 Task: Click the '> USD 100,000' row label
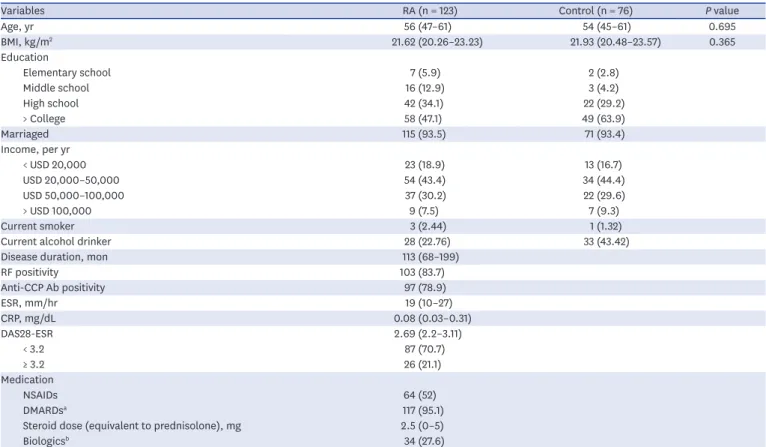57,211
